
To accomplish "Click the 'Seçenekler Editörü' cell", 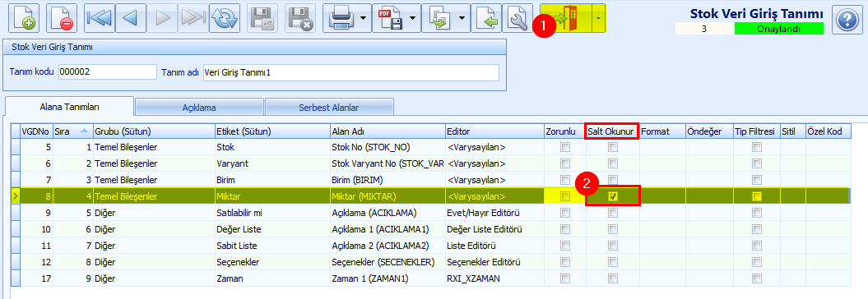I will coord(494,261).
